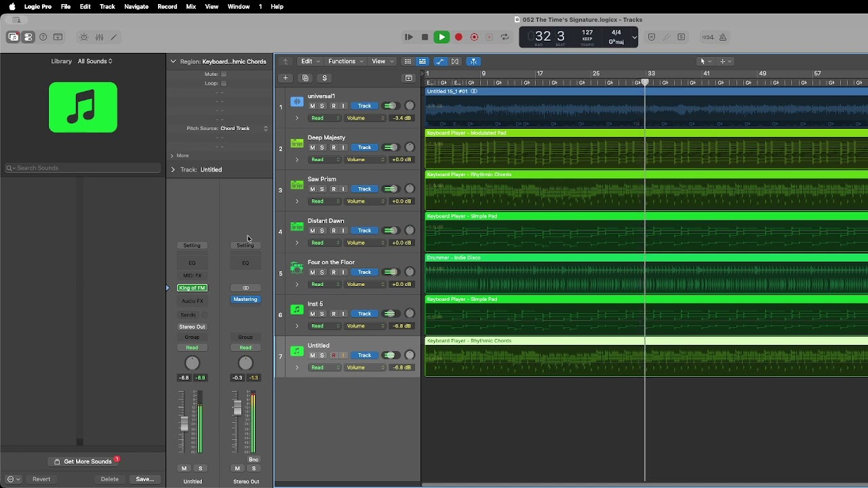The width and height of the screenshot is (868, 488).
Task: Open All Sounds popup in Library
Action: point(95,61)
